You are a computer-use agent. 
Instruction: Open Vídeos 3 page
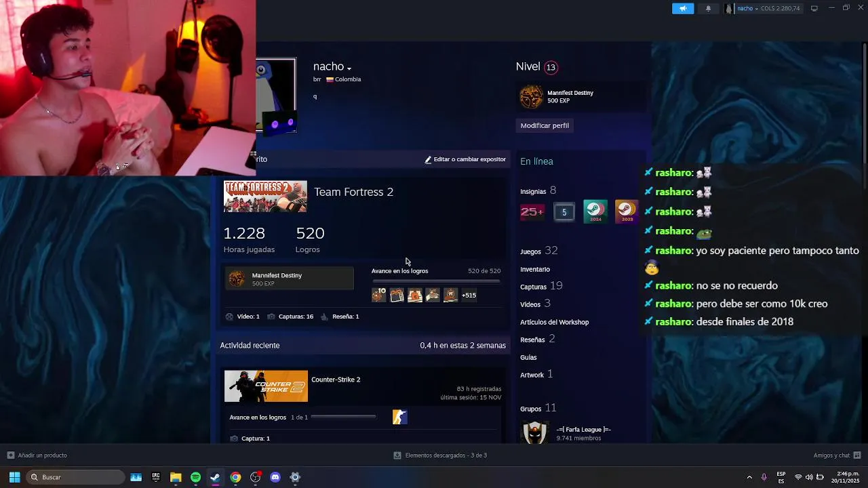pyautogui.click(x=536, y=304)
